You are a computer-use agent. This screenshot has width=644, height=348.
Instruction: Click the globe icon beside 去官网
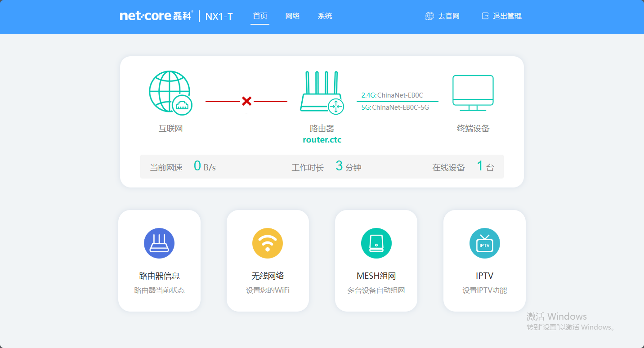(429, 16)
